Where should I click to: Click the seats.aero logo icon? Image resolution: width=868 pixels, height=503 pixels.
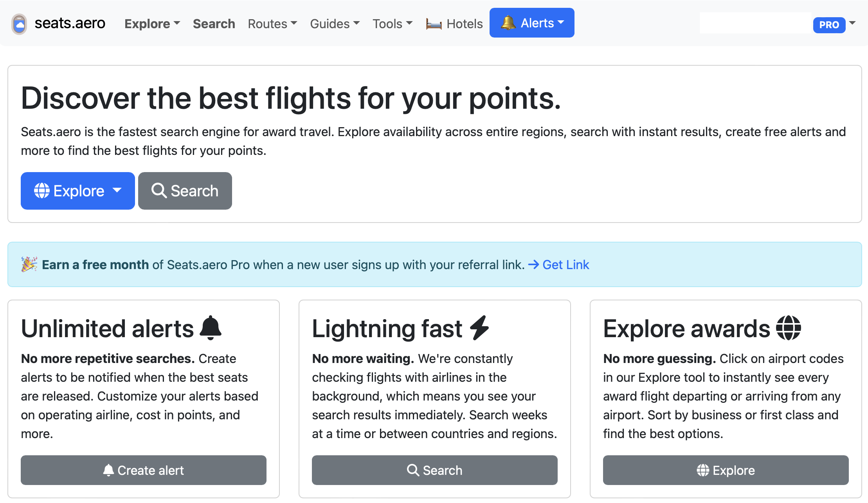click(x=19, y=24)
